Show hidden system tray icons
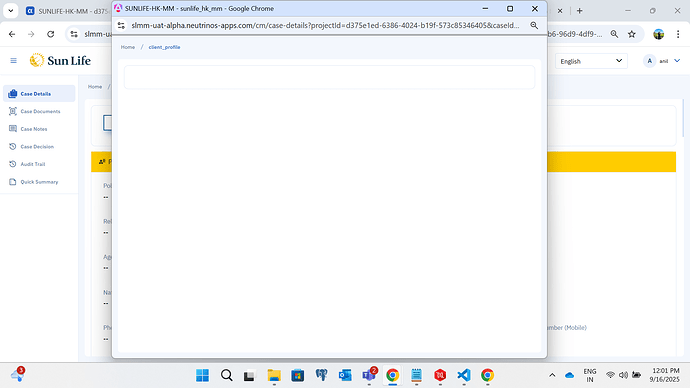The height and width of the screenshot is (388, 690). (x=552, y=375)
